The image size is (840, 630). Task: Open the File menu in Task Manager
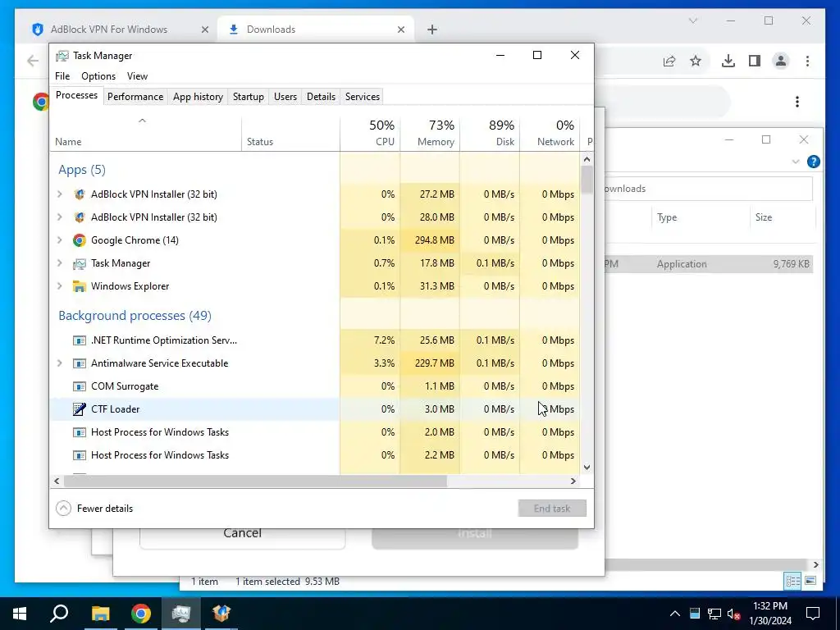coord(62,76)
